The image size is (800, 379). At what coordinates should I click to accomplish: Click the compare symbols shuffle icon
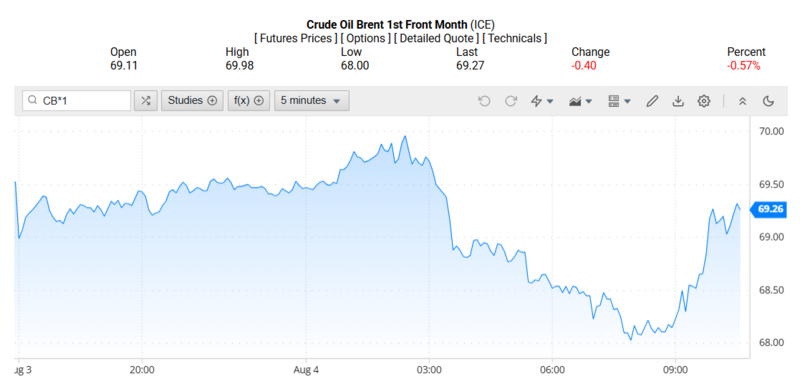pos(146,100)
